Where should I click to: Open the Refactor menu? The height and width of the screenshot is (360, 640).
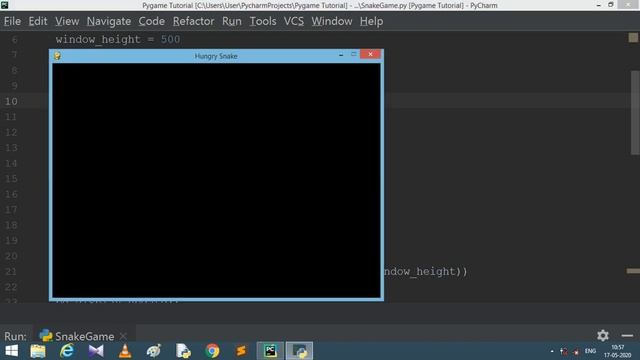point(193,21)
